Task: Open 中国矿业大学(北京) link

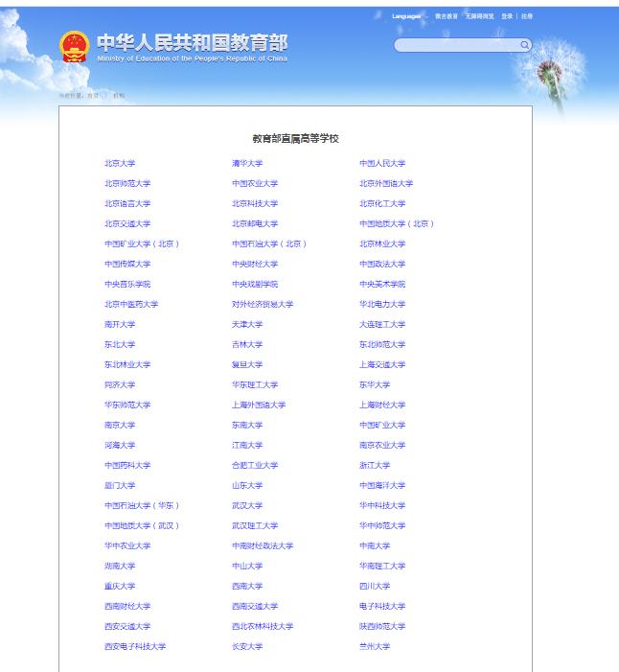Action: point(142,243)
